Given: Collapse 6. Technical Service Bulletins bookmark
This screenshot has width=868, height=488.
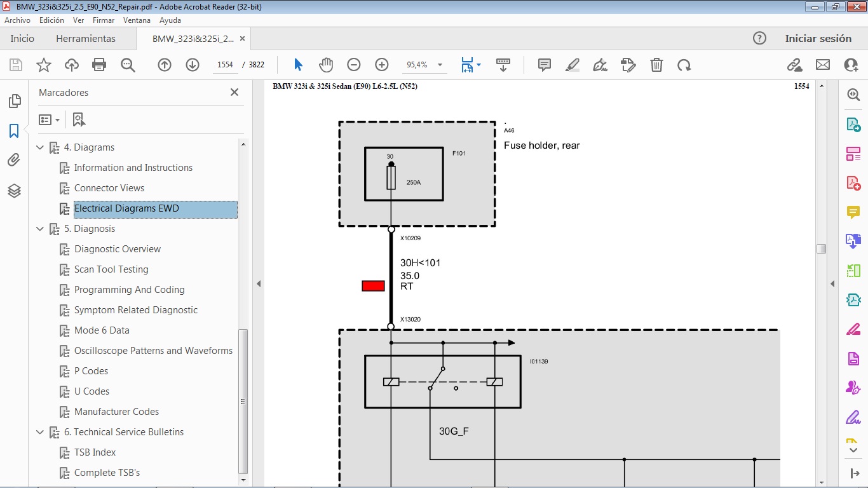Looking at the screenshot, I should click(x=40, y=432).
